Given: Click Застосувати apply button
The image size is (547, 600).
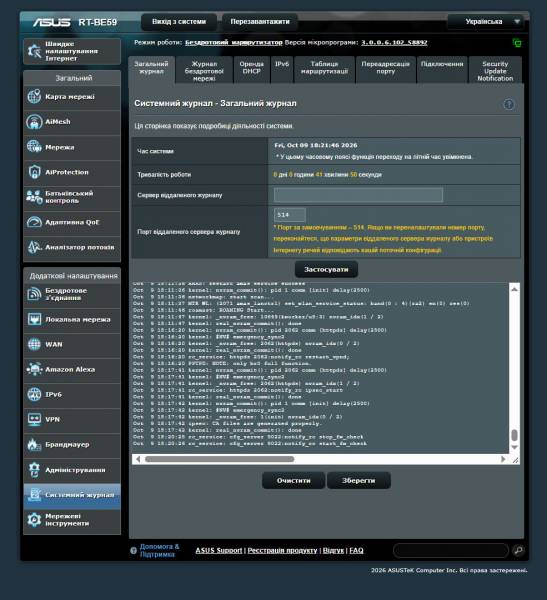Looking at the screenshot, I should click(326, 269).
